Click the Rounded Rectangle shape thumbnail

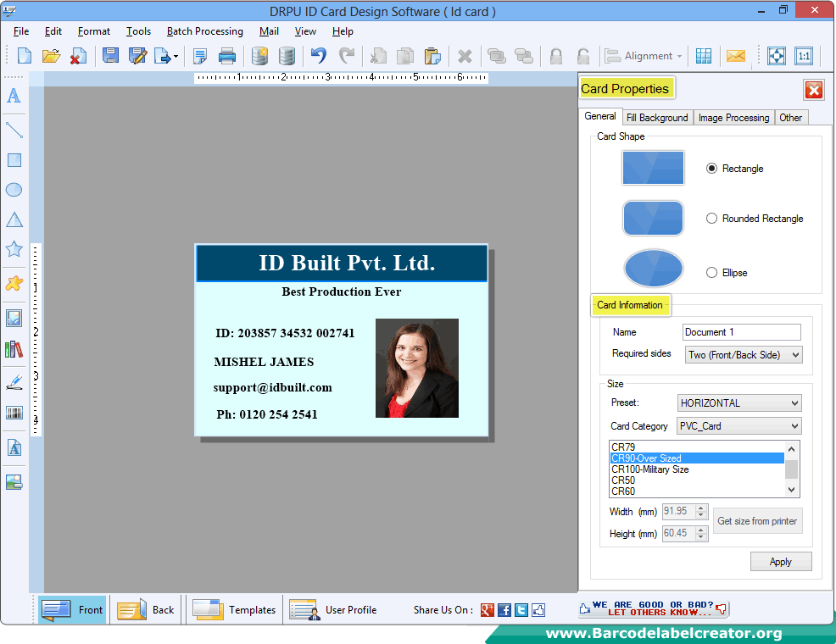pyautogui.click(x=653, y=218)
